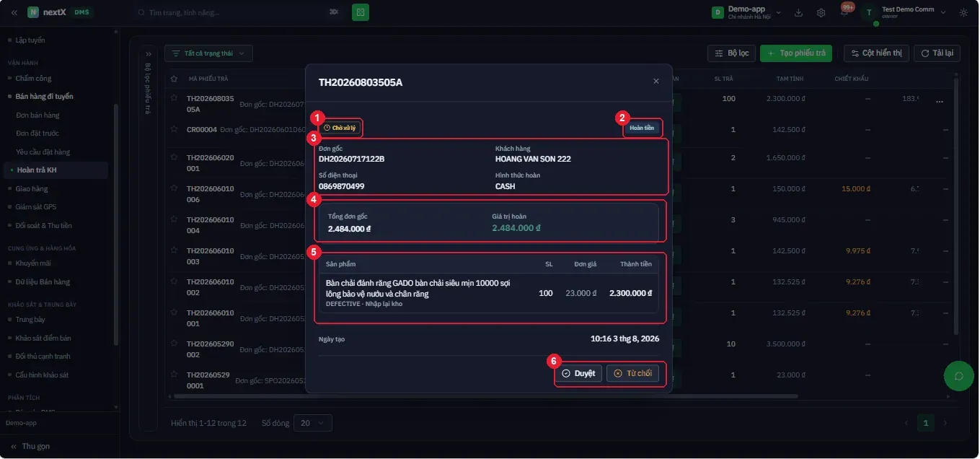
Task: Collapse the Bán hàng đi tuyến group
Action: click(x=44, y=96)
